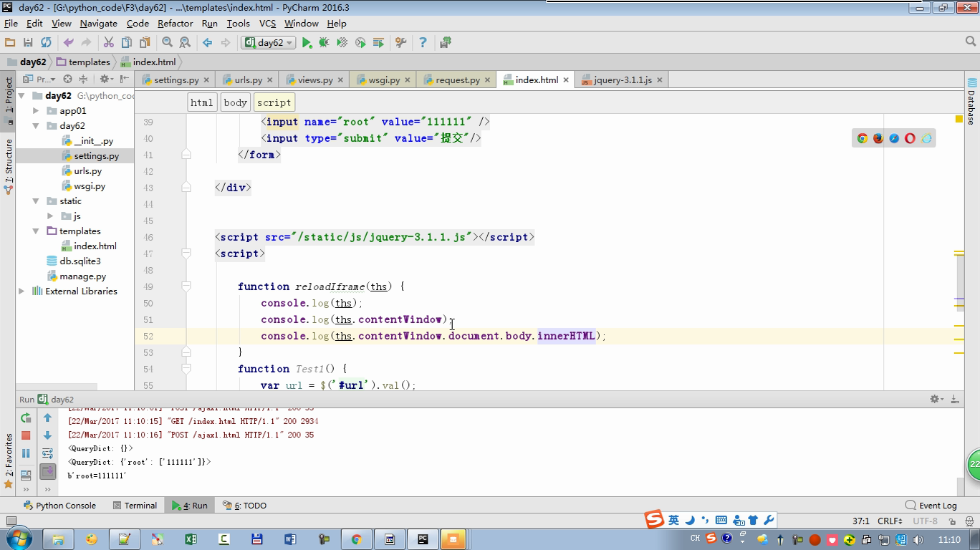This screenshot has height=550, width=980.
Task: Open preview in Opera browser icon
Action: point(910,138)
